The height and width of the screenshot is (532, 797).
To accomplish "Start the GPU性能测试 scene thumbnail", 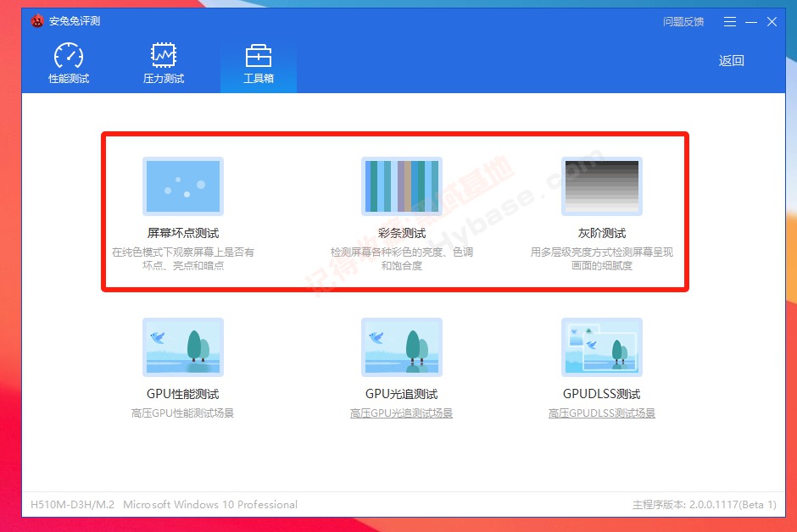I will pyautogui.click(x=183, y=347).
